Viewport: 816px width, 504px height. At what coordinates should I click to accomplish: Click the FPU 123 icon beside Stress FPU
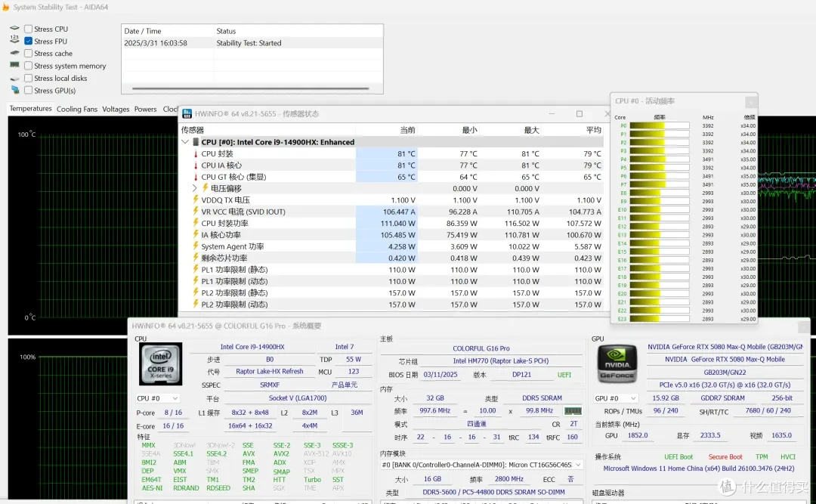click(x=14, y=39)
